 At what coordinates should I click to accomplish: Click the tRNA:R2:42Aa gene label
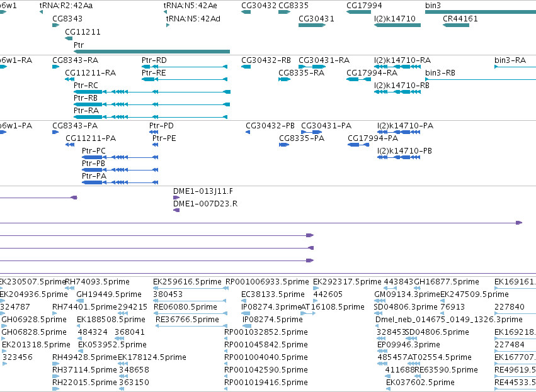point(66,6)
